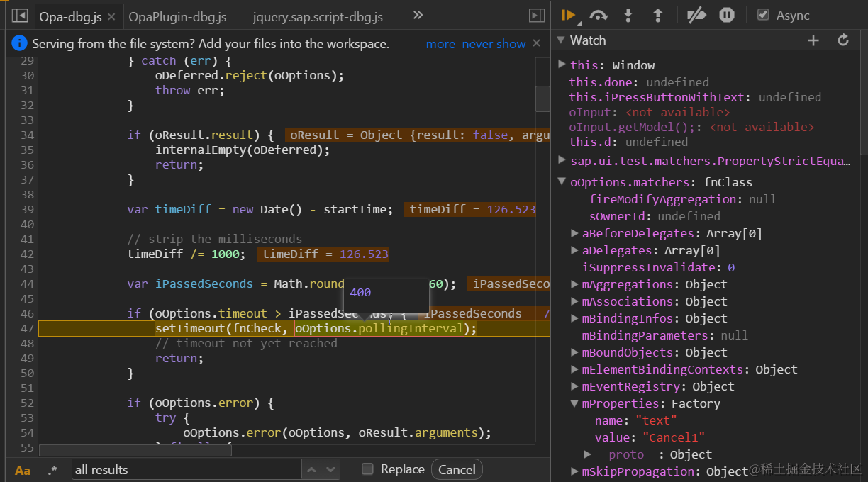Click 'pollingInterval' in line 47
Screen dimensions: 868x482
[x=411, y=328]
